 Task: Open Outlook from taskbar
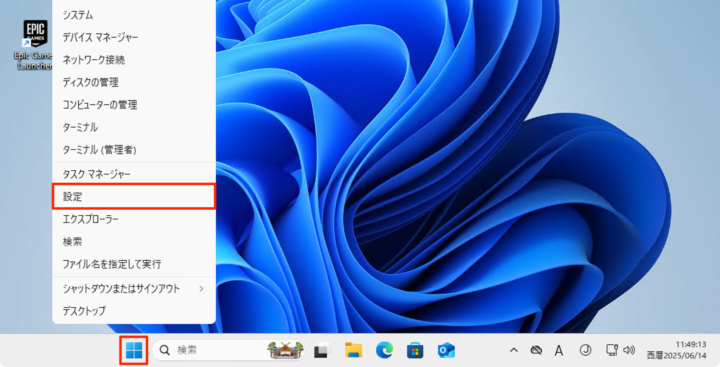(446, 351)
